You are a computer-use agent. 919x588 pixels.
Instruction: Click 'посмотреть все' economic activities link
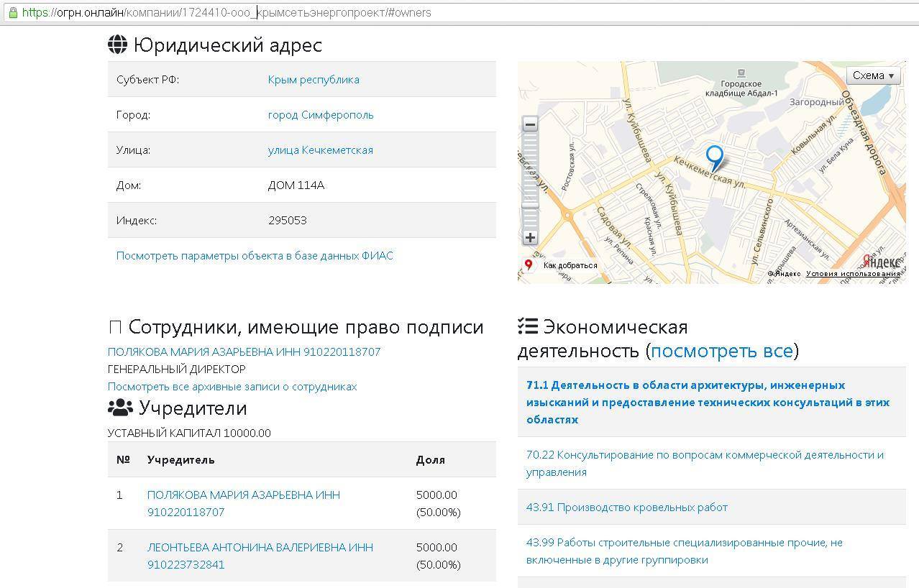coord(721,351)
